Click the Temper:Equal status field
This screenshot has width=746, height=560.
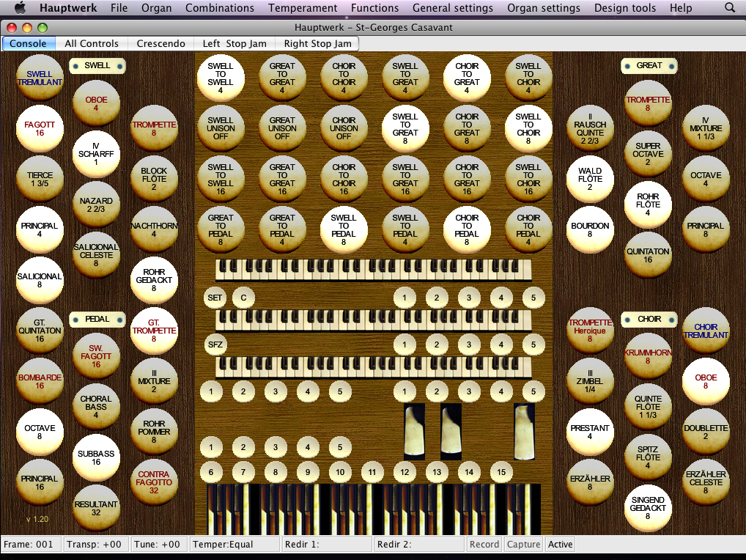pos(234,545)
